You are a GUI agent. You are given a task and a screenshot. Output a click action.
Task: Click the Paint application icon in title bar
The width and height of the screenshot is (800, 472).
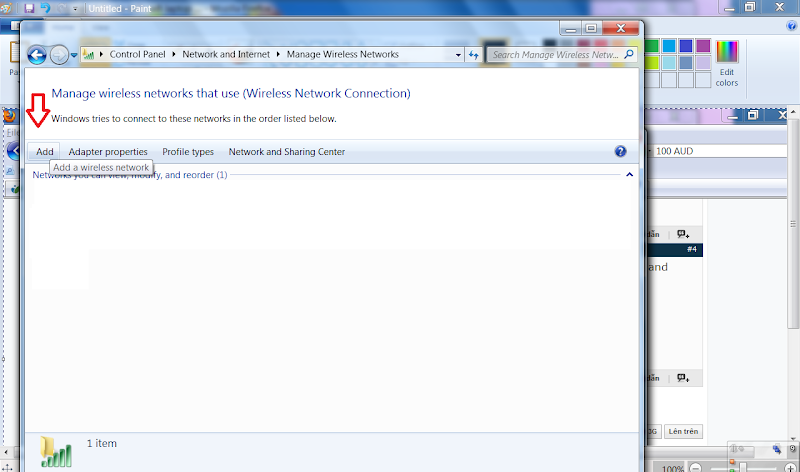[6, 8]
